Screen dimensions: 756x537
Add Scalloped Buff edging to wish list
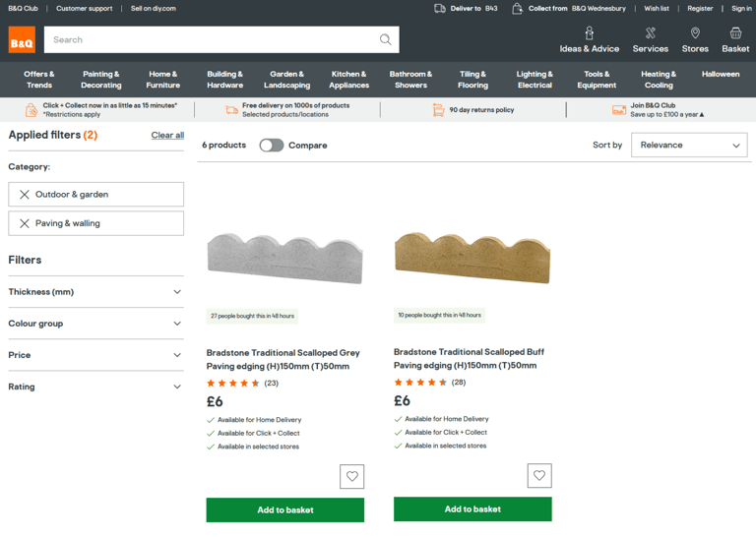point(539,475)
